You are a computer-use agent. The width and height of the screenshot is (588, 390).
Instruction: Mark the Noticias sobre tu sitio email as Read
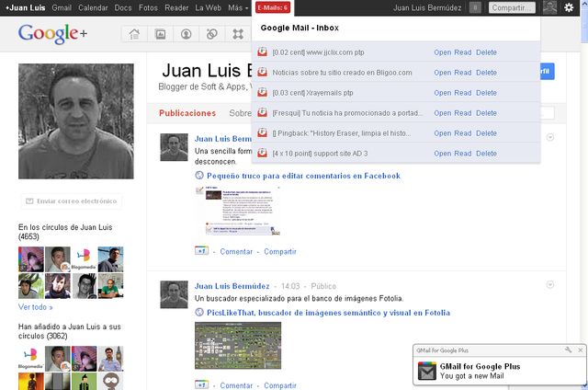[x=463, y=73]
